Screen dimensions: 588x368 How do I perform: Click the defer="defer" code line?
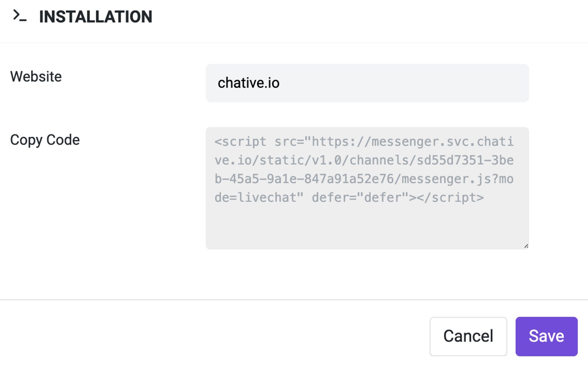point(349,198)
